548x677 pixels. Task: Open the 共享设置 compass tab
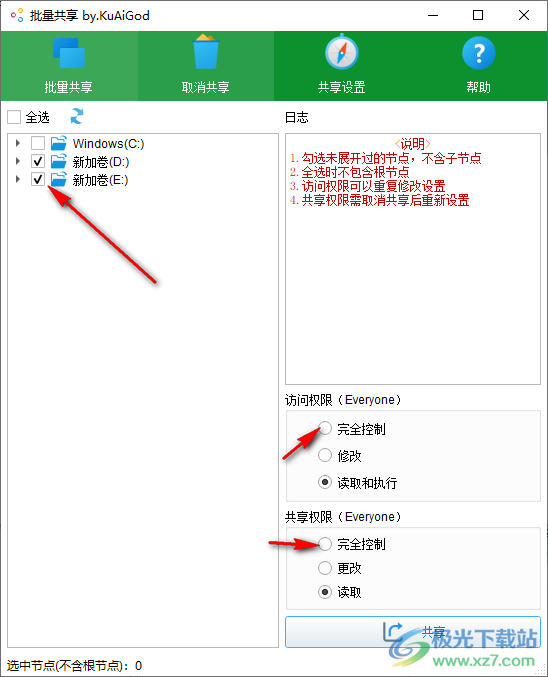tap(342, 66)
